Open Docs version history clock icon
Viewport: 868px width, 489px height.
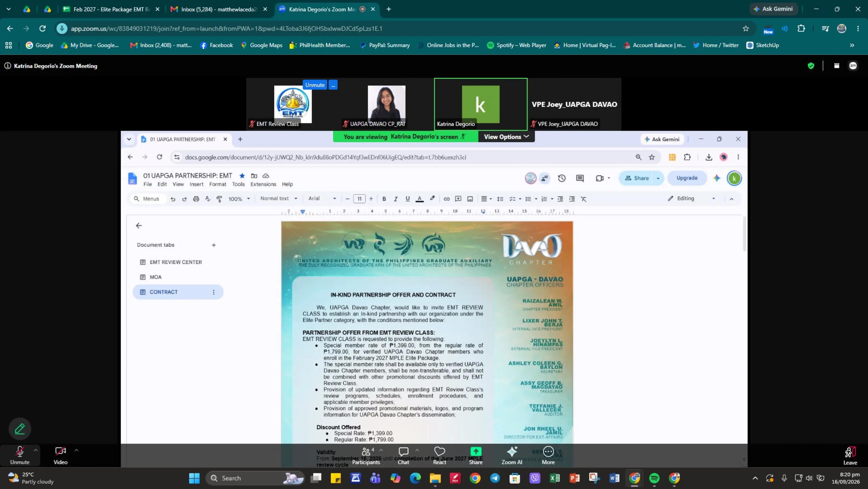pyautogui.click(x=561, y=178)
